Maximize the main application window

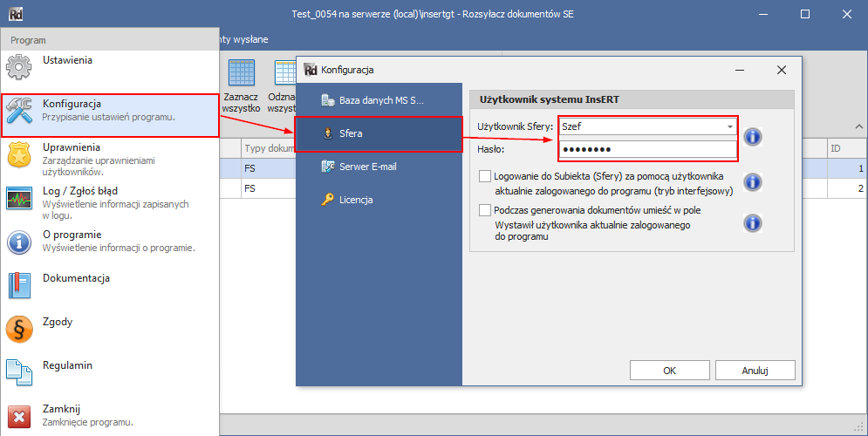pyautogui.click(x=805, y=14)
